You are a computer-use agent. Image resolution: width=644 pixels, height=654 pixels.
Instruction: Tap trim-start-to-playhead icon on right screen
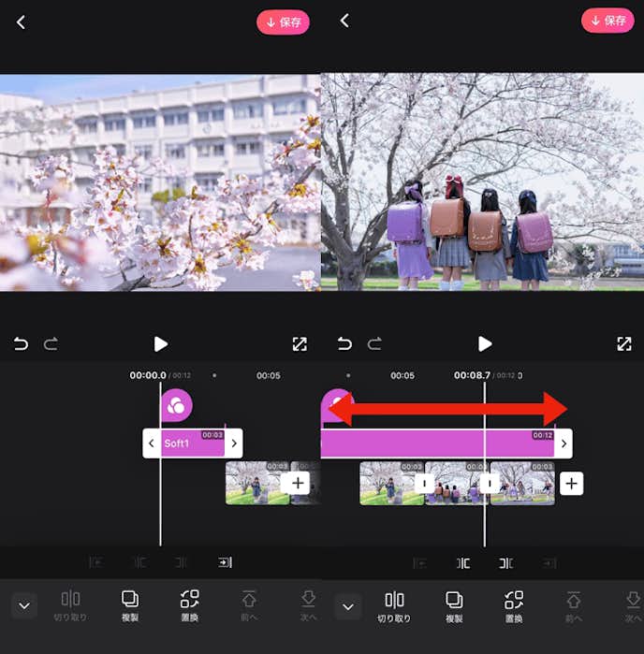click(462, 563)
